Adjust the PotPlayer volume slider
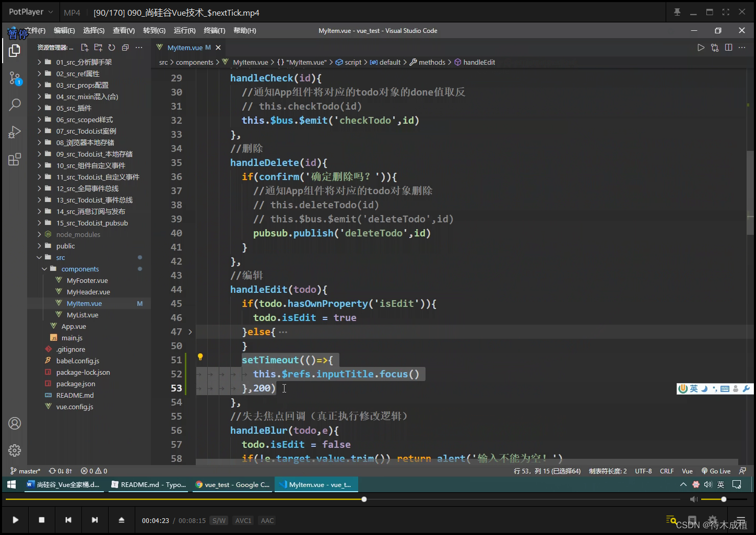 coord(724,500)
